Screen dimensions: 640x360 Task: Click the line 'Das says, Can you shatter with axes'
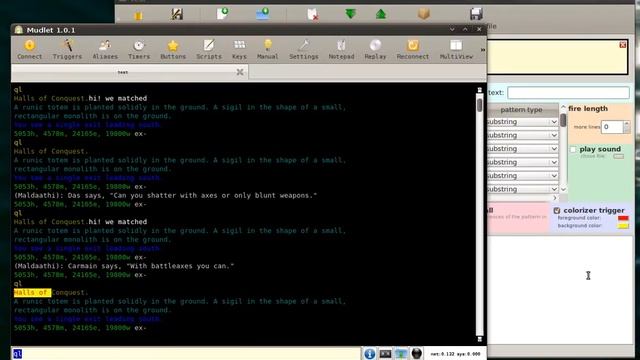[x=165, y=196]
